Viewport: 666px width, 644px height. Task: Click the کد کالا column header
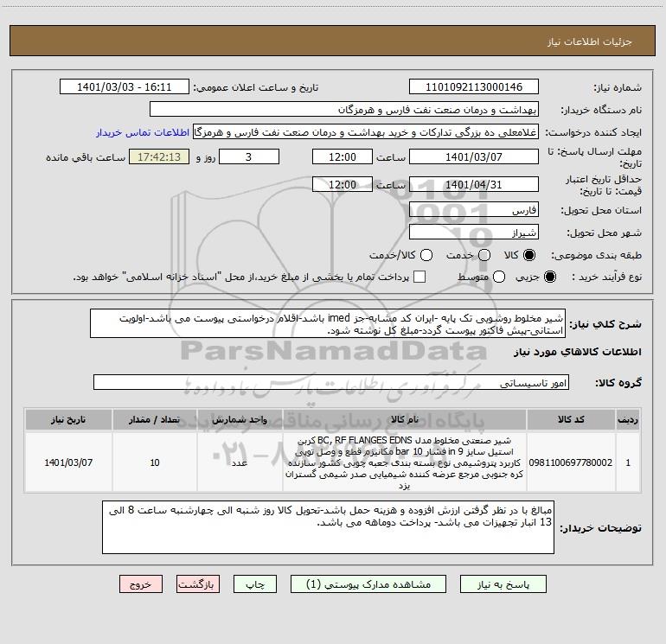tap(571, 419)
